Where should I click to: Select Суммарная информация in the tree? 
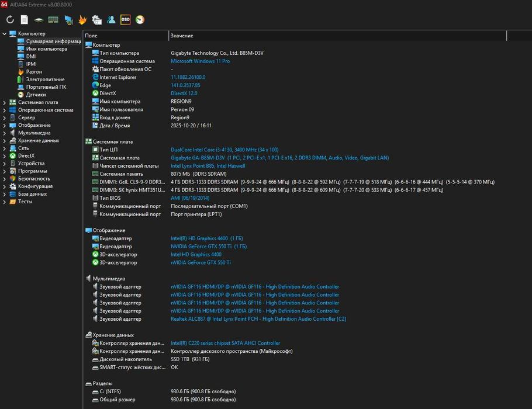tap(53, 41)
